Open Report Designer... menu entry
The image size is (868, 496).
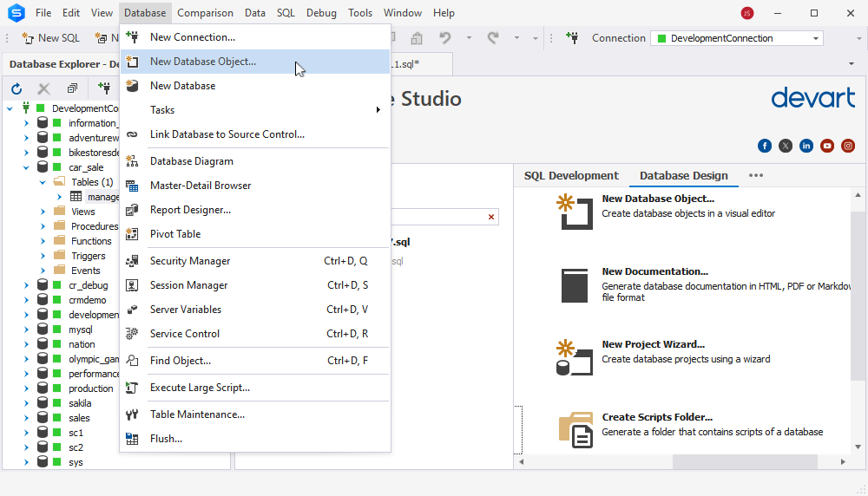[x=255, y=210]
